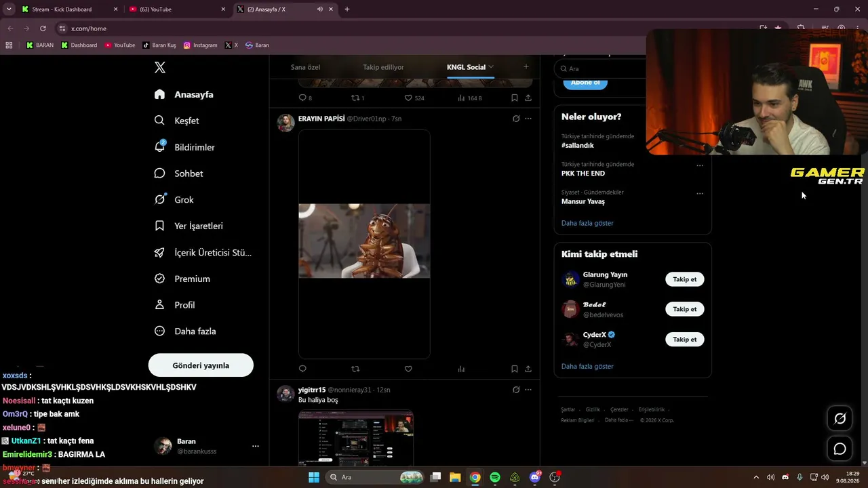Open options for PKK THE END trend
Image resolution: width=868 pixels, height=488 pixels.
point(700,165)
